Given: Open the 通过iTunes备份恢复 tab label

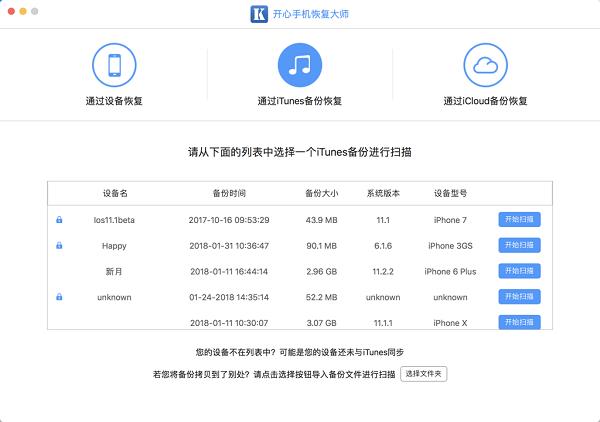Looking at the screenshot, I should (x=299, y=101).
